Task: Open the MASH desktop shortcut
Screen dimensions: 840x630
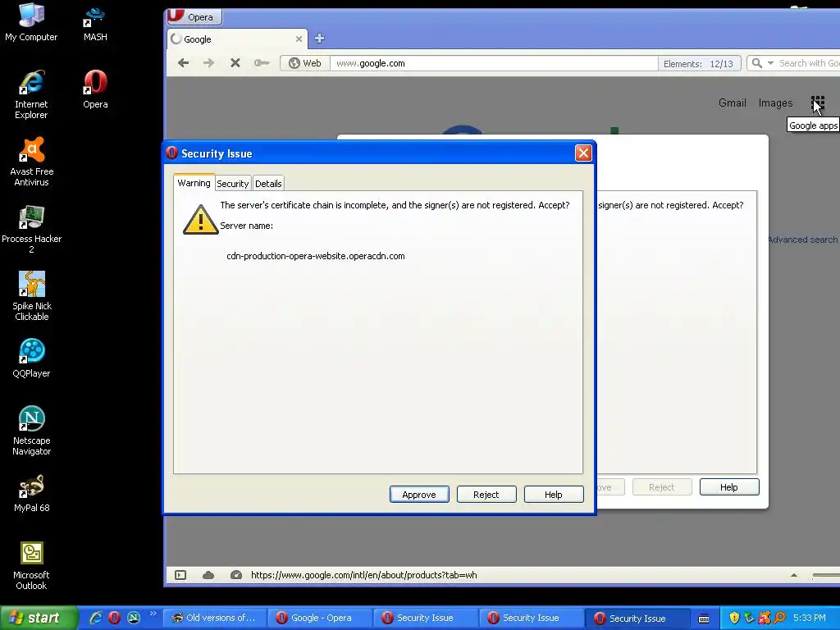Action: (x=95, y=22)
